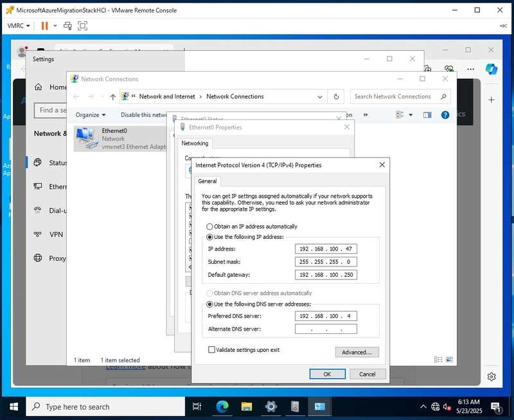
Task: Select the General tab in IPv4 Properties
Action: (x=207, y=181)
